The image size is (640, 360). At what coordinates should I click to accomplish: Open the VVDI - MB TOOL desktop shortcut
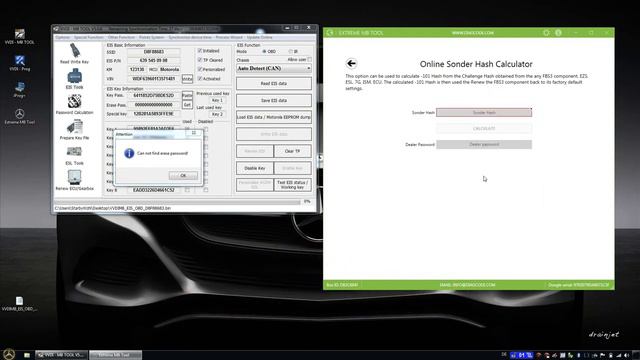(x=20, y=36)
